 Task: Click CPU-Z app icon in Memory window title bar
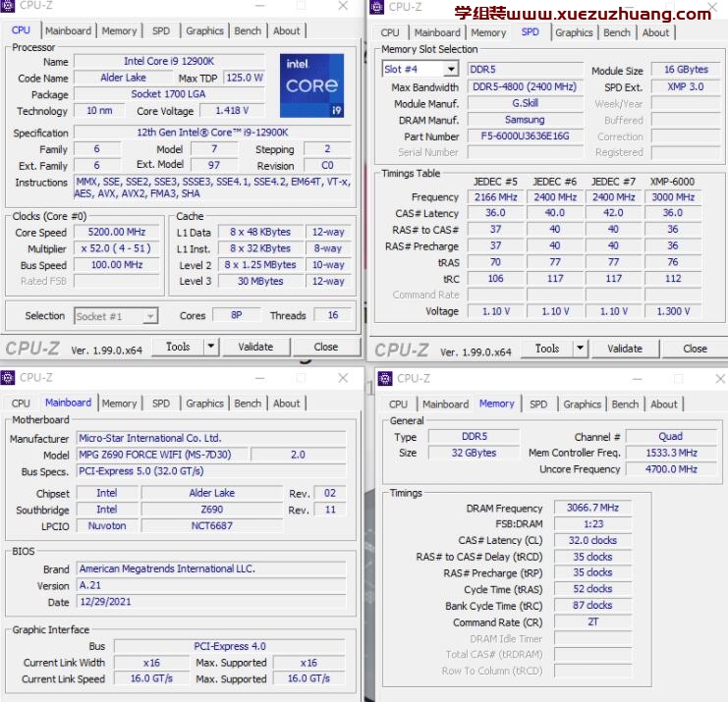click(x=385, y=379)
